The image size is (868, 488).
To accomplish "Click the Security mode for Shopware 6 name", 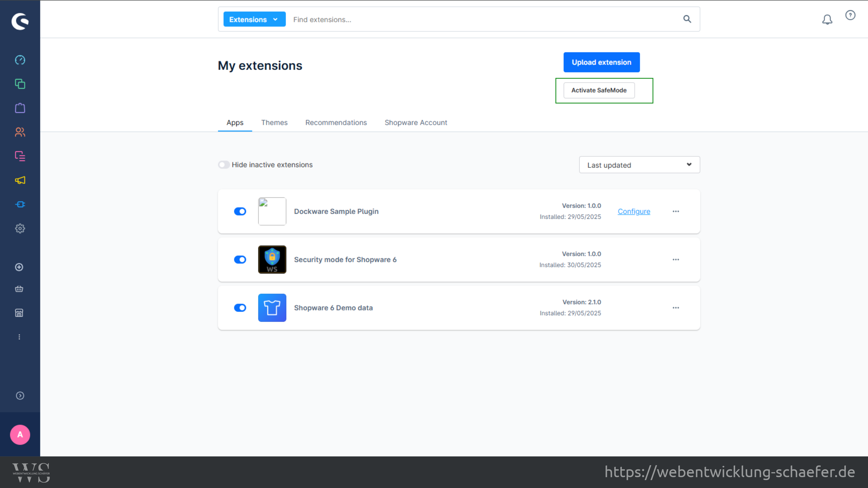I will pyautogui.click(x=345, y=260).
